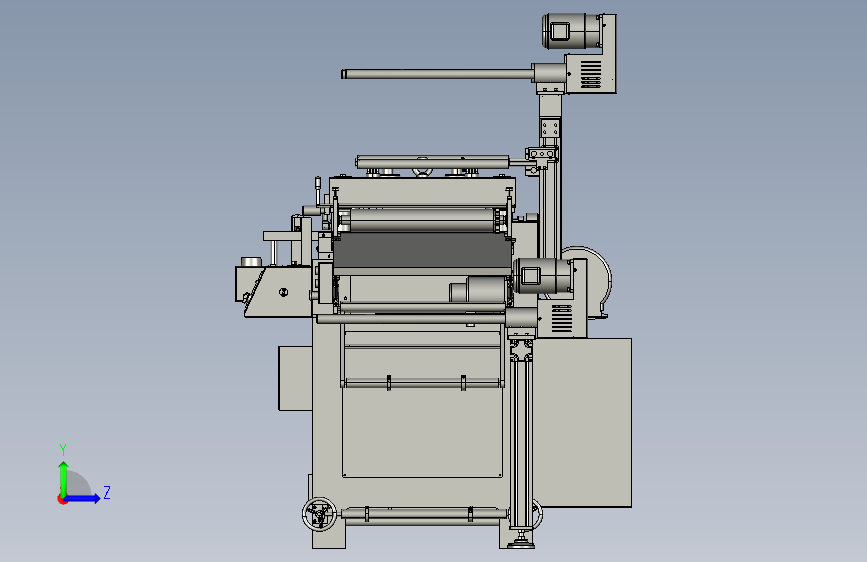Select the lifting eye bolt on top of machine

422,168
